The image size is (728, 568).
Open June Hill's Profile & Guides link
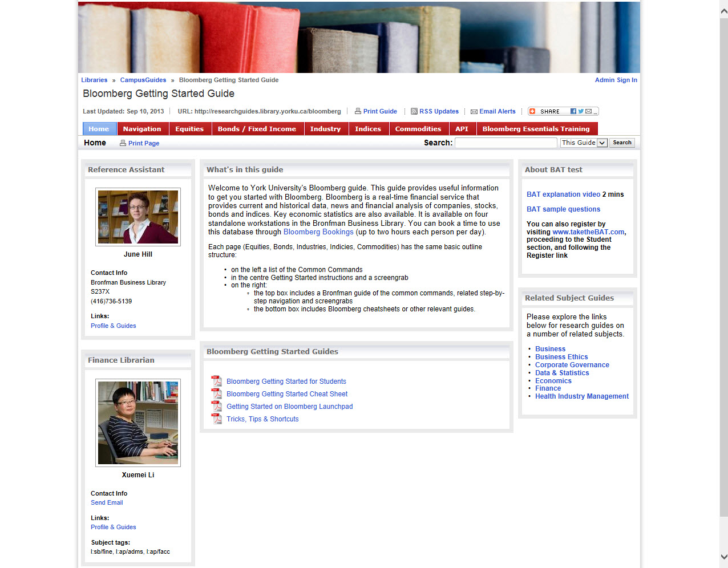pyautogui.click(x=113, y=326)
